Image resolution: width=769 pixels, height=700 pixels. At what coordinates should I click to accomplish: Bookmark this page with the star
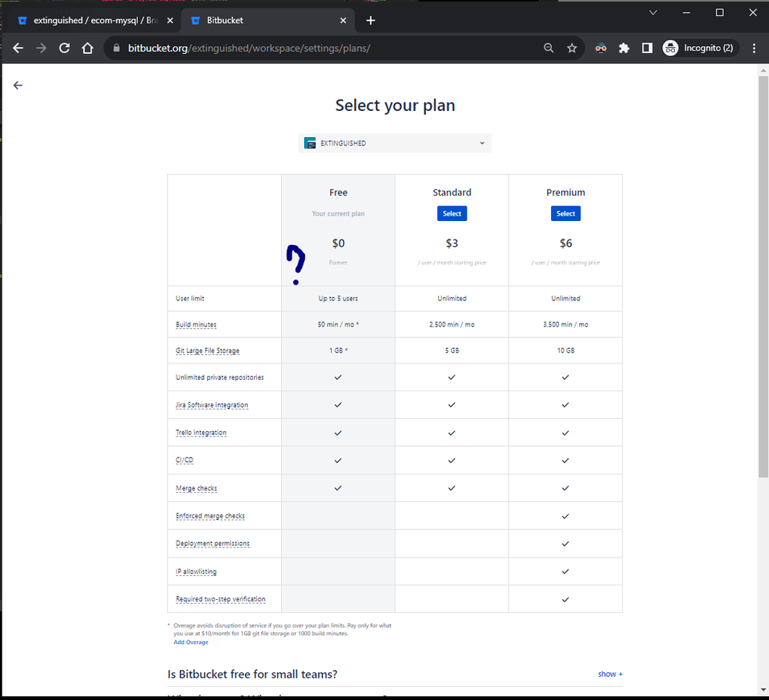pyautogui.click(x=572, y=48)
